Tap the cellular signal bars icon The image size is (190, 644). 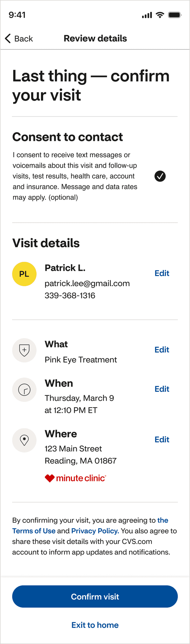(147, 15)
